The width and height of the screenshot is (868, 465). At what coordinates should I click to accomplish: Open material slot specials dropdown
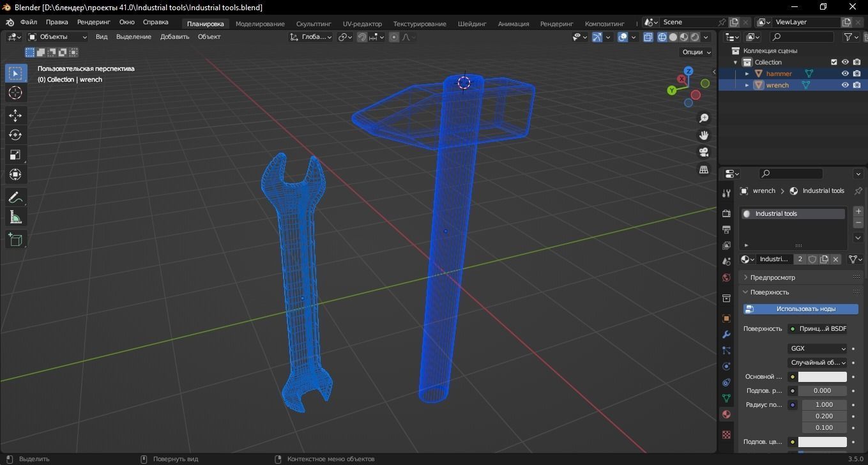pos(858,238)
